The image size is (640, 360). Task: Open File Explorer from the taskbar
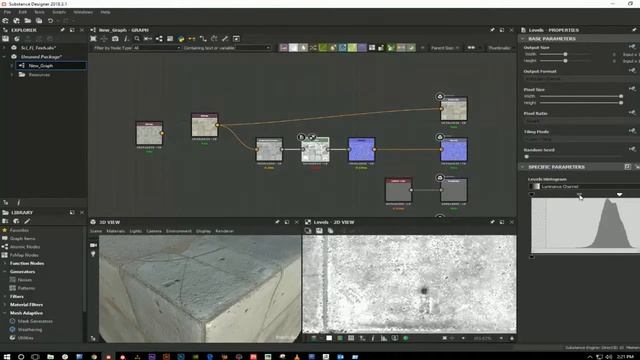(x=50, y=356)
